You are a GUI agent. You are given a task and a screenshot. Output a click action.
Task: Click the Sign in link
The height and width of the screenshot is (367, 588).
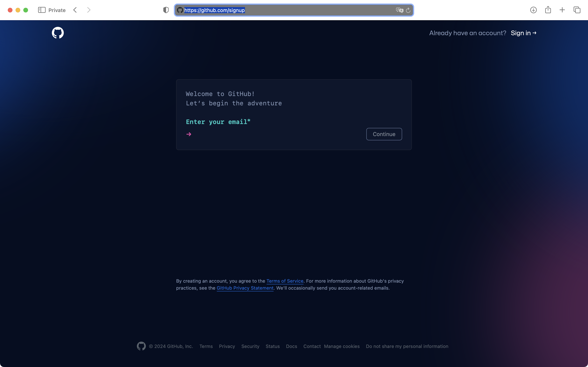coord(523,33)
